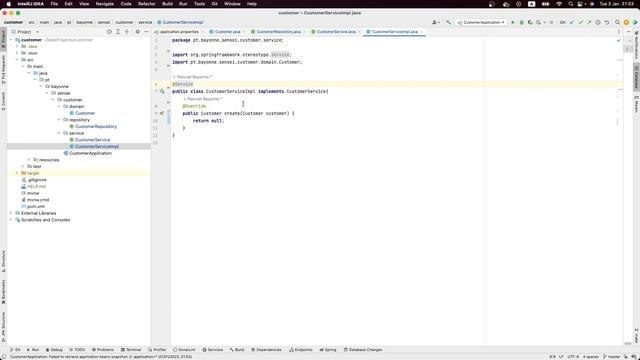This screenshot has width=640, height=360.
Task: Select HELP.md file in project tree
Action: coord(36,187)
